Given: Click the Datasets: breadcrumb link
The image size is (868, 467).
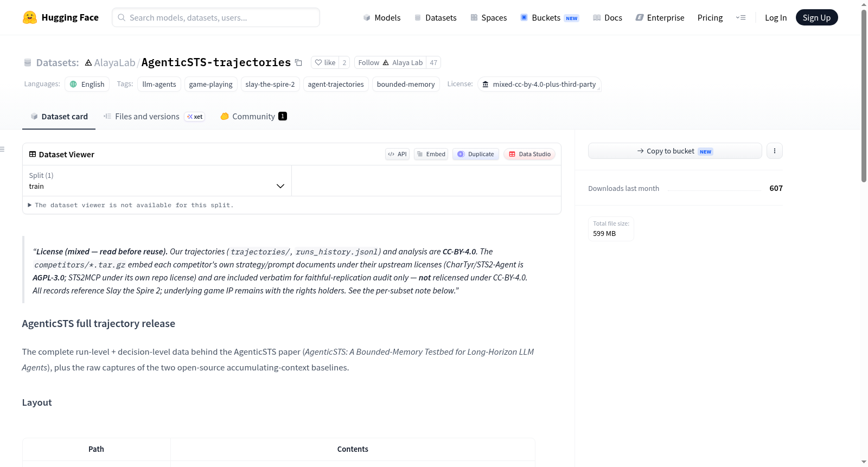Looking at the screenshot, I should [x=58, y=62].
